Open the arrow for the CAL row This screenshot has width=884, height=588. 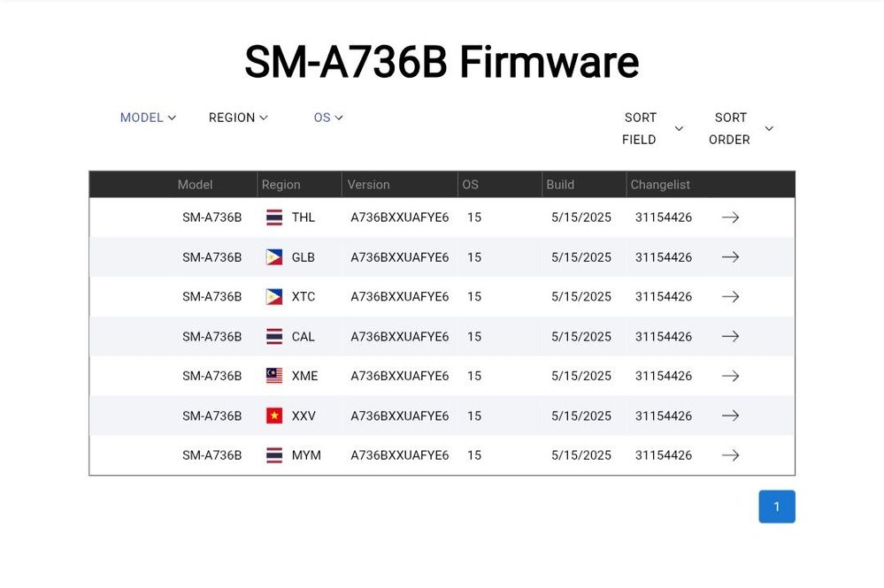click(730, 336)
